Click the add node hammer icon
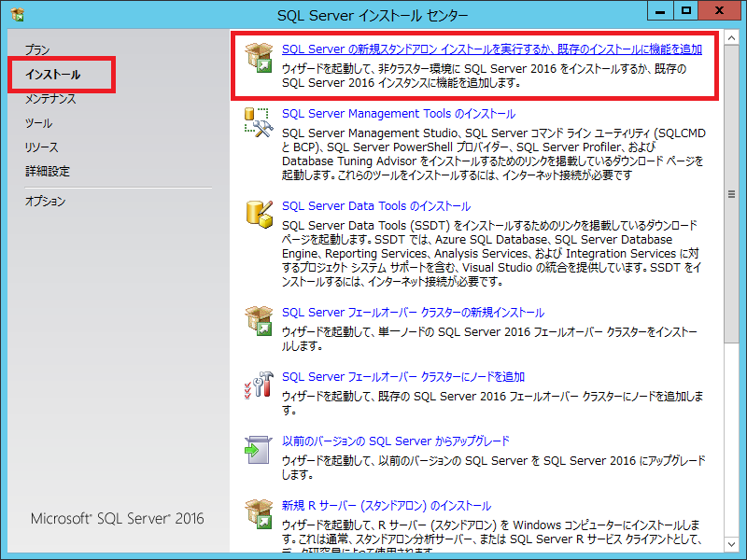 pyautogui.click(x=257, y=385)
